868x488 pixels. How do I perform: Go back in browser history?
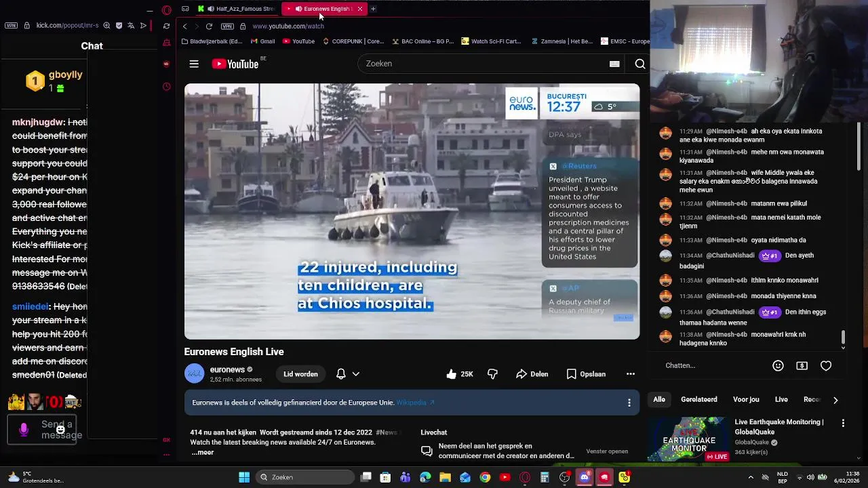(184, 26)
